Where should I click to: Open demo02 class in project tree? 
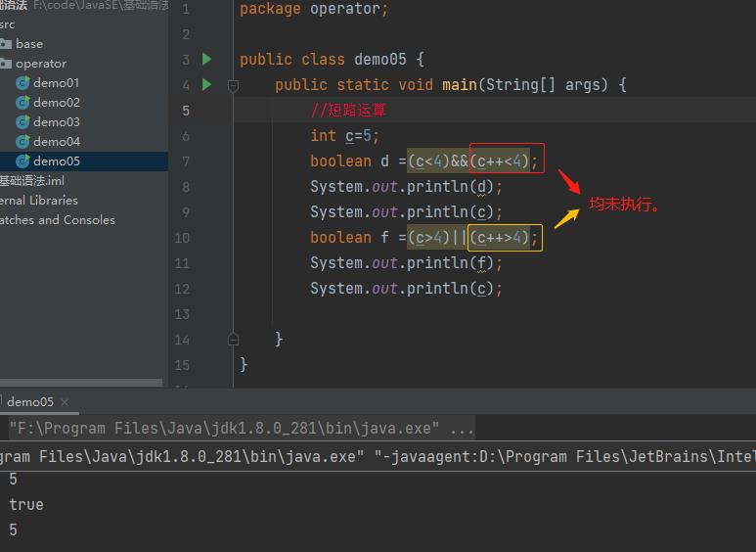[57, 103]
